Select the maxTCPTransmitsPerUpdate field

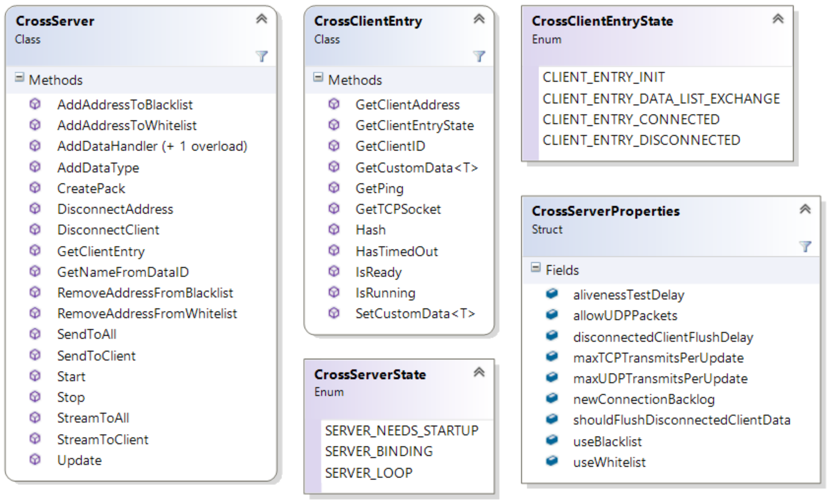pos(658,358)
